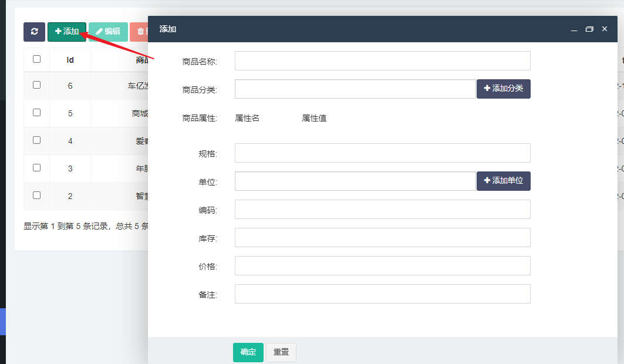Tick the checkbox next to Id 2

(x=37, y=196)
